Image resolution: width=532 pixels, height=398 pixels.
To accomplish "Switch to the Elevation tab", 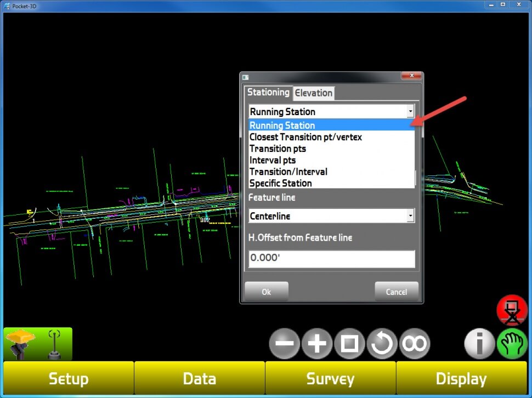I will (314, 93).
